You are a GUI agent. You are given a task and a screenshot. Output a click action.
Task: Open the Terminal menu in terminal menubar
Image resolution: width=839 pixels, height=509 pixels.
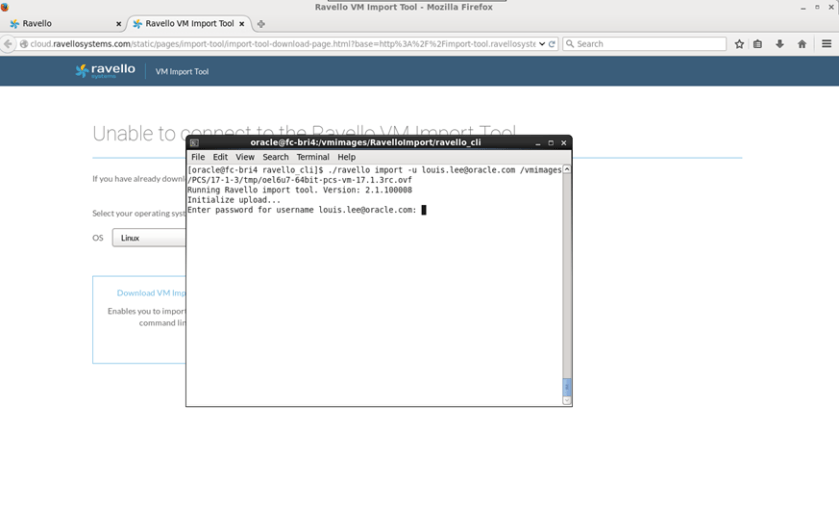[x=312, y=157]
